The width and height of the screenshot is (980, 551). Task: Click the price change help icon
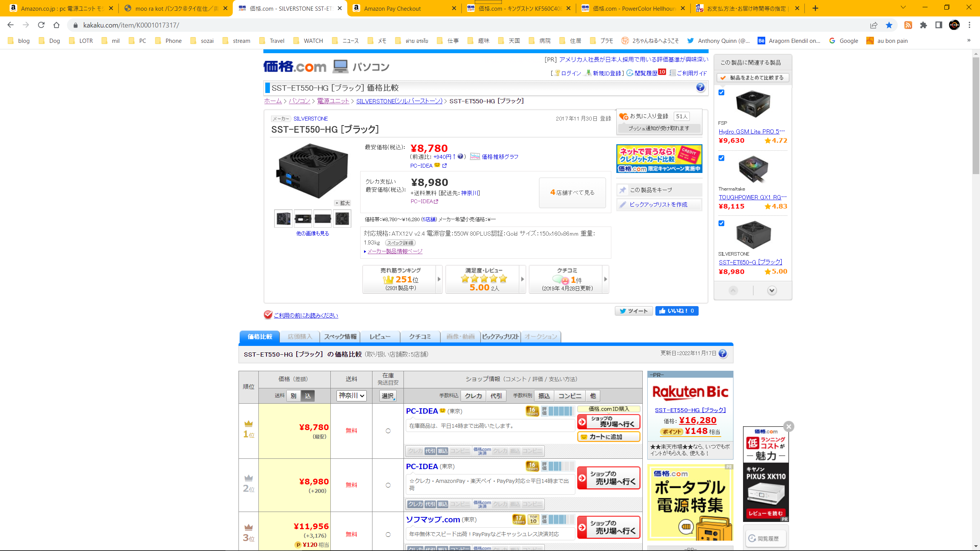461,156
